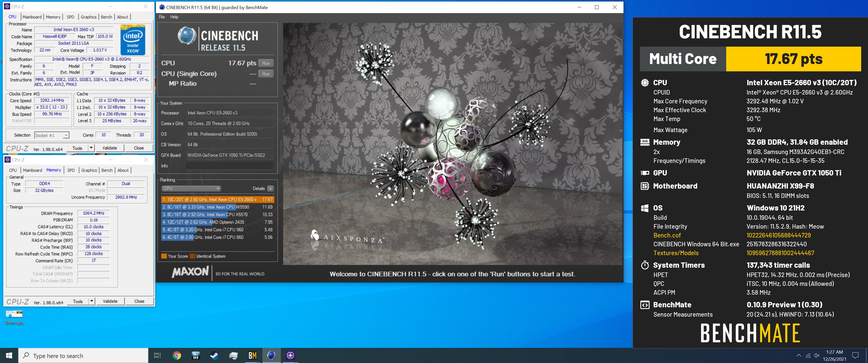
Task: Expand Tools dropdown arrow in bottom CPU-Z
Action: [x=92, y=301]
